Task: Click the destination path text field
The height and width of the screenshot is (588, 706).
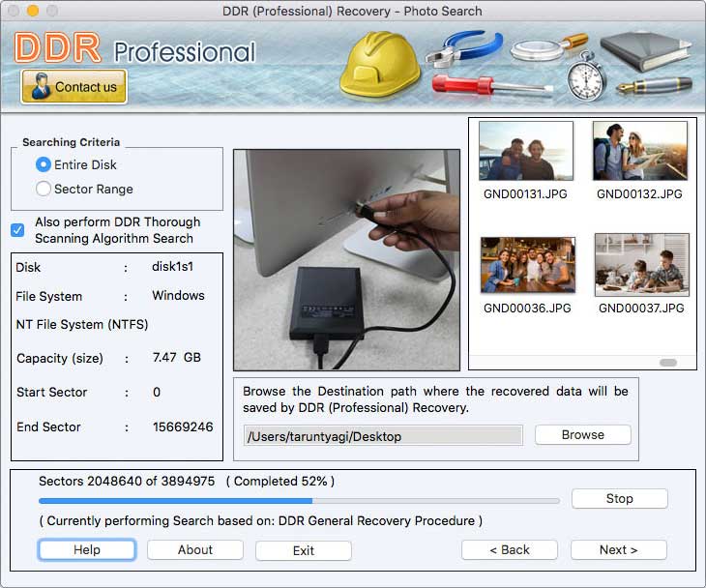Action: pyautogui.click(x=383, y=436)
